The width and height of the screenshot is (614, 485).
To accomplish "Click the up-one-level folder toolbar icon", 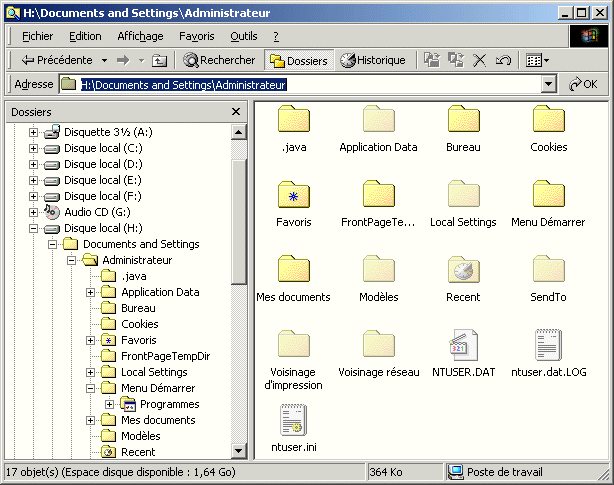I will tap(159, 60).
